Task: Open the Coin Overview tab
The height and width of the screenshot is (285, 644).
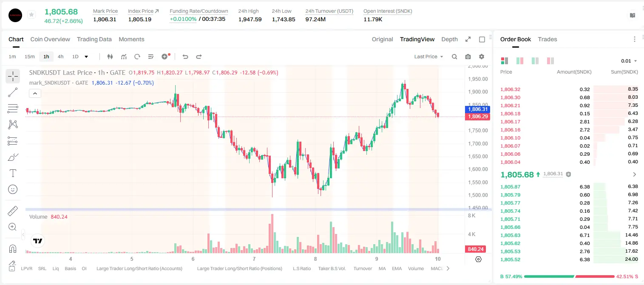Action: point(50,39)
